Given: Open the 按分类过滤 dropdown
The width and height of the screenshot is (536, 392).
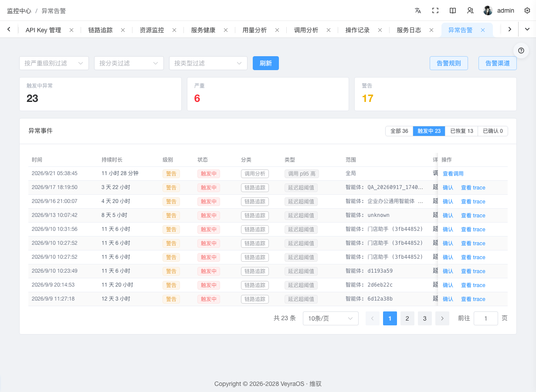Looking at the screenshot, I should click(129, 63).
